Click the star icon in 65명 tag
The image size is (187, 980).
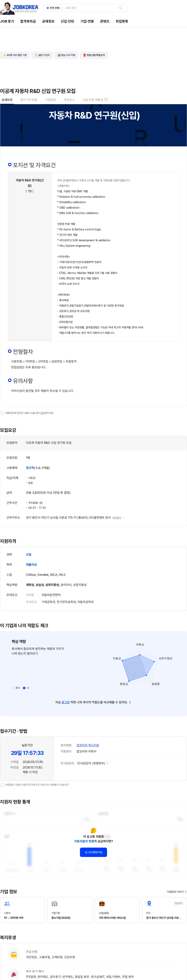[x=4, y=55]
